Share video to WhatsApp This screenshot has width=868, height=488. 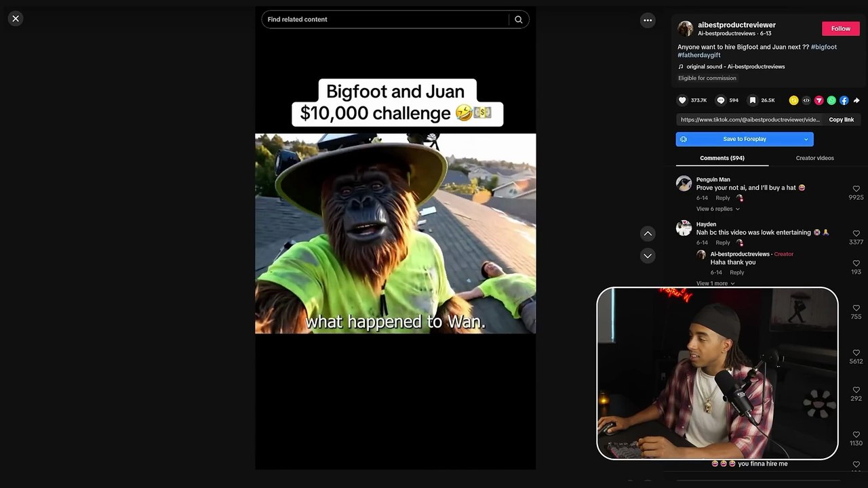coord(831,100)
